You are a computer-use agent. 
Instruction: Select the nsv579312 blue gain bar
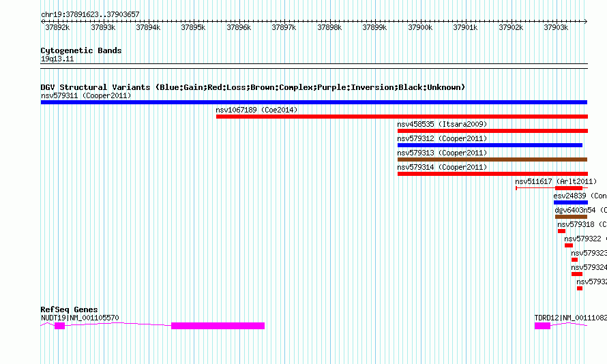click(x=490, y=145)
